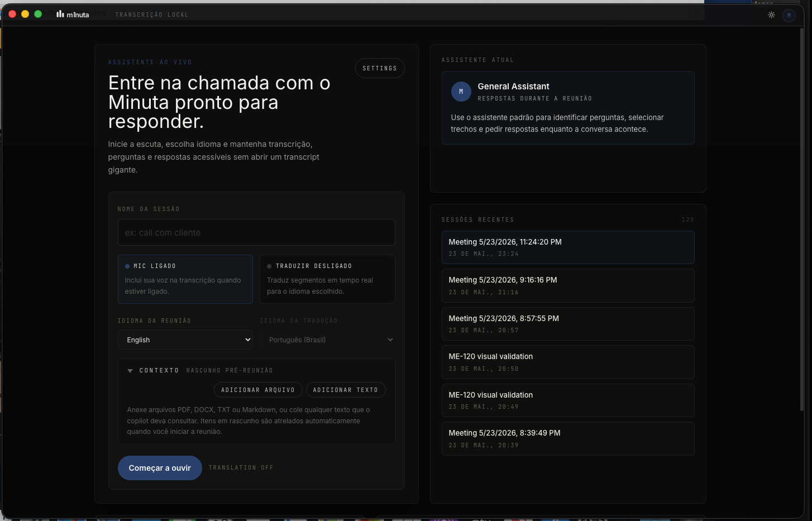Open session Meeting 5/23/2026, 8:57:55 PM
Viewport: 812px width, 521px height.
click(x=568, y=324)
